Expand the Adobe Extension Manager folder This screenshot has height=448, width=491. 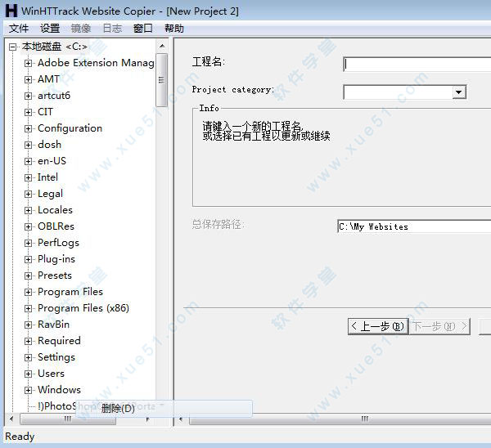pyautogui.click(x=28, y=63)
